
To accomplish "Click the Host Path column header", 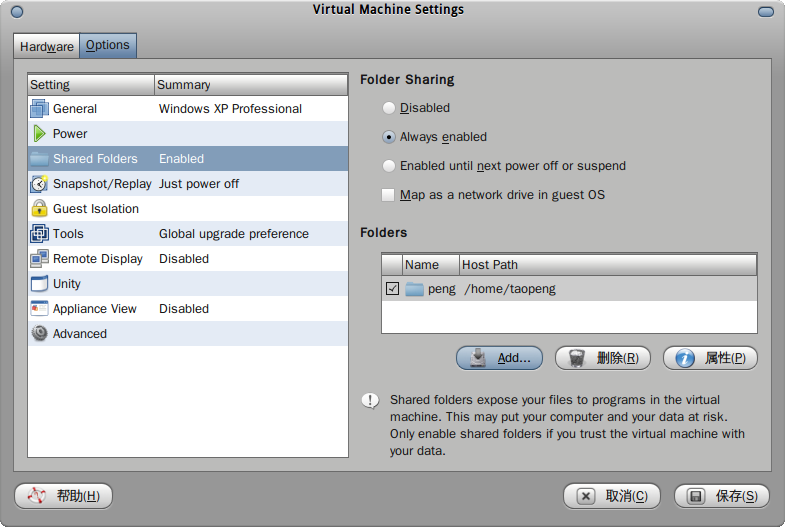I will coord(608,265).
